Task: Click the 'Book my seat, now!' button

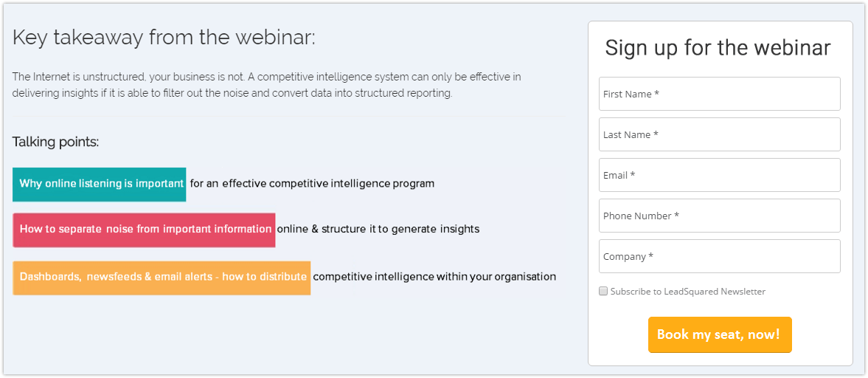Action: click(720, 334)
